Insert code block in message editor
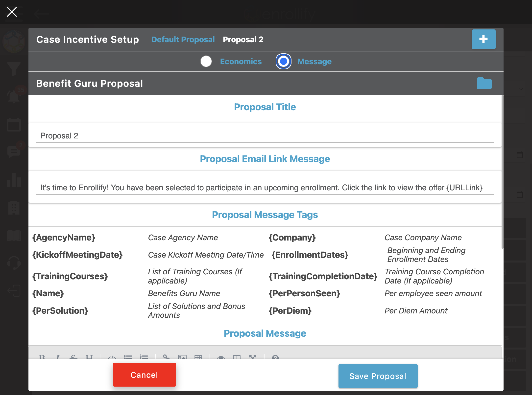The image size is (532, 395). 112,357
